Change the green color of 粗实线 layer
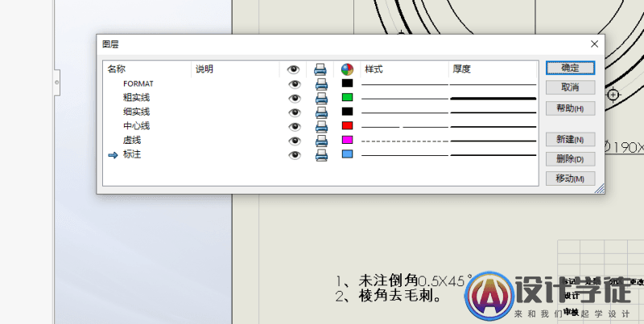Viewport: 644px width, 324px height. coord(347,97)
